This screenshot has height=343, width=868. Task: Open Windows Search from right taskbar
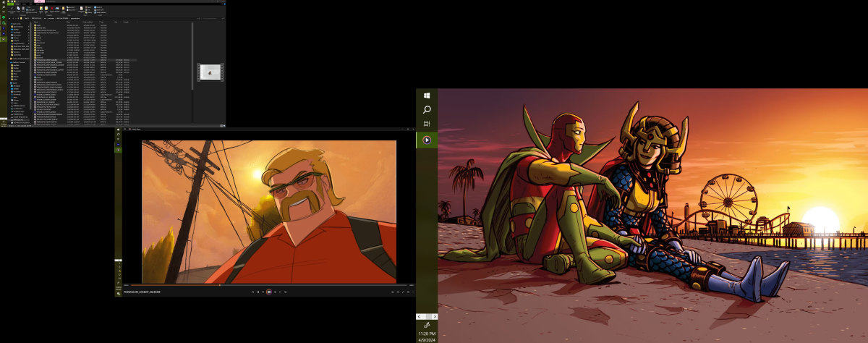427,110
